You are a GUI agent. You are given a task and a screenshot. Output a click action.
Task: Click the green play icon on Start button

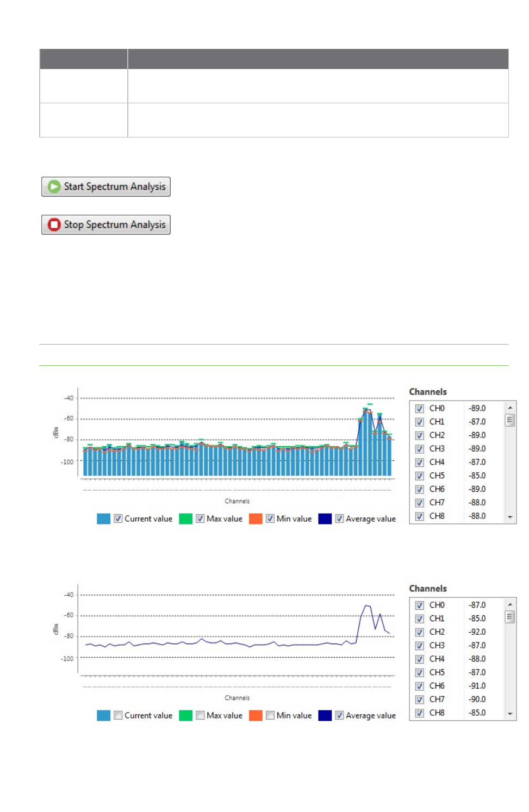[x=54, y=186]
